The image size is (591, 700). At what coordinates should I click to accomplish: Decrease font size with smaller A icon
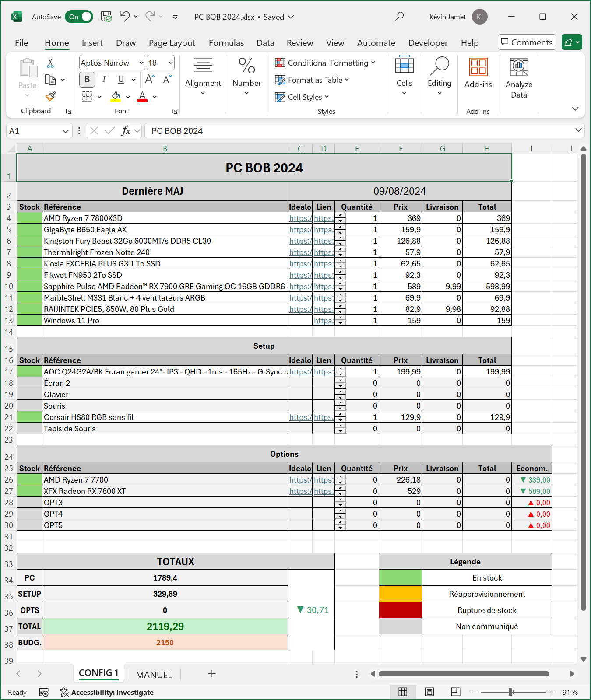tap(167, 79)
